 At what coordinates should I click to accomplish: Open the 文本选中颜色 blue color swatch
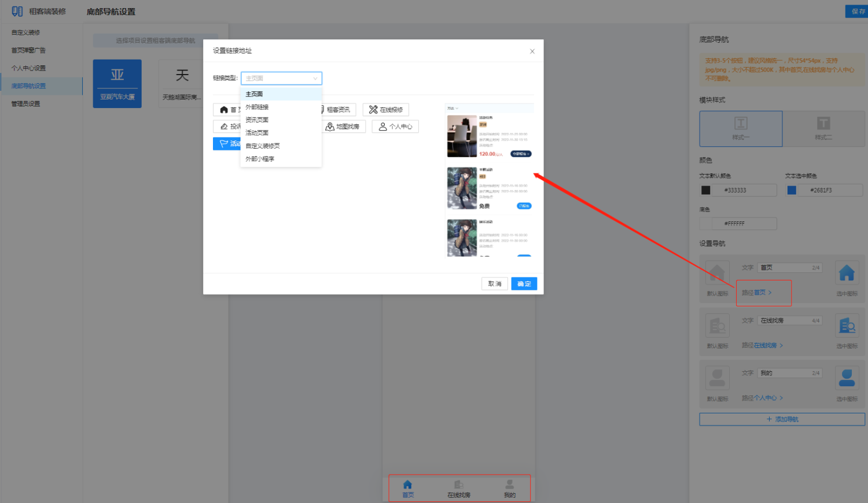pyautogui.click(x=792, y=190)
